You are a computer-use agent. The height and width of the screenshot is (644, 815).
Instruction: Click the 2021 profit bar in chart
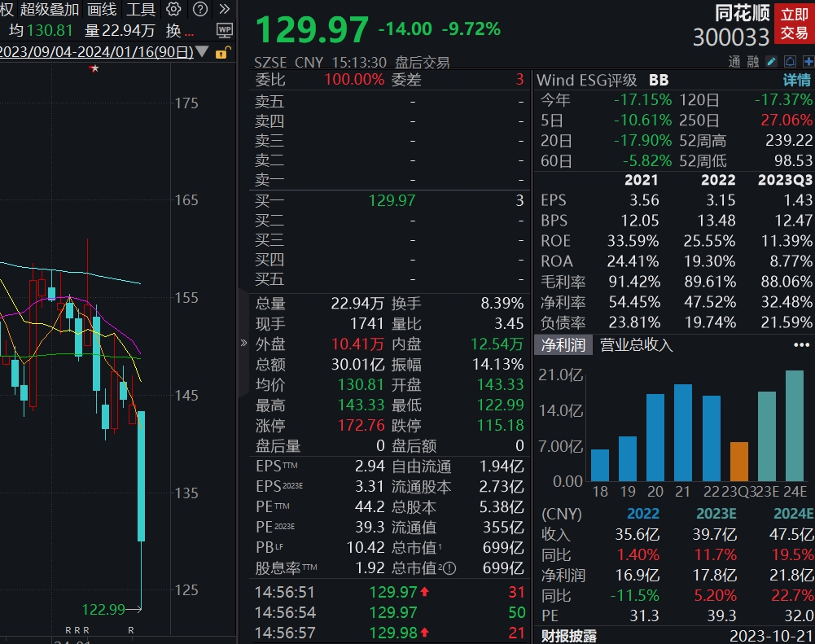(683, 432)
